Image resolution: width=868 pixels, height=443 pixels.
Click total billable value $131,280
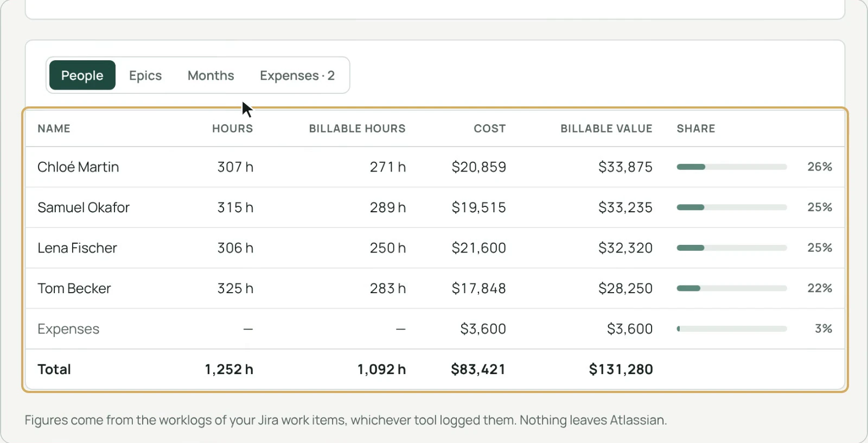621,370
